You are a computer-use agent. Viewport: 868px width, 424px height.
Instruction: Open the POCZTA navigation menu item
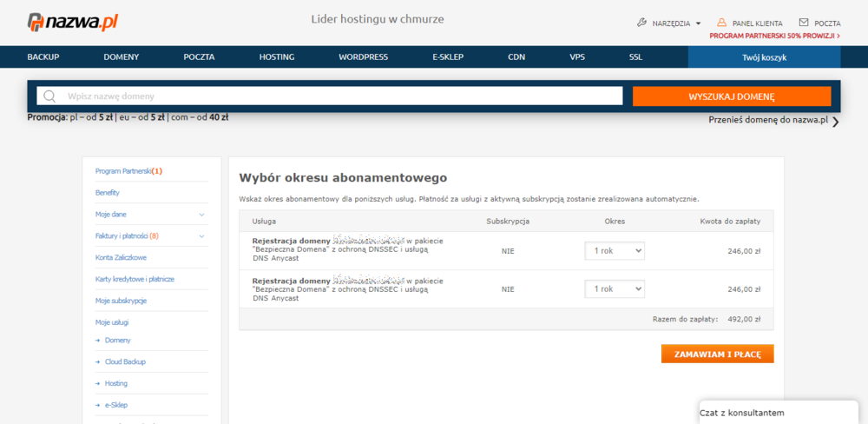[x=200, y=57]
